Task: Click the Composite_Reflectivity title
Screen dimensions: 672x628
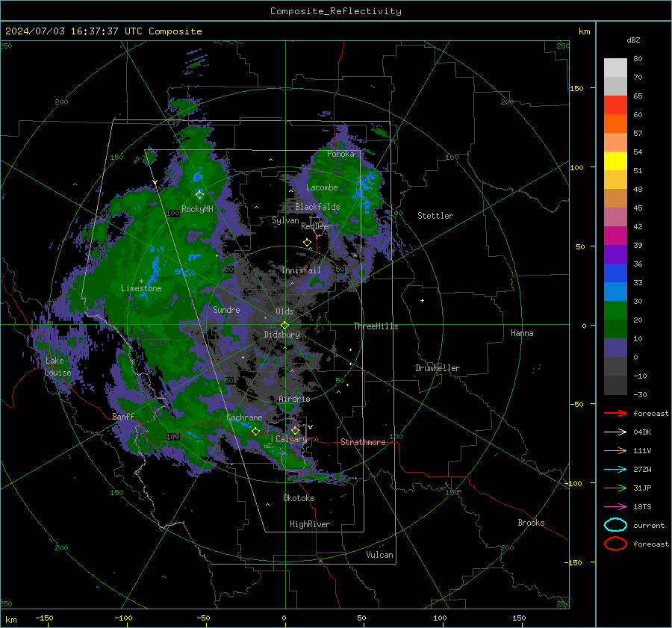Action: (335, 11)
